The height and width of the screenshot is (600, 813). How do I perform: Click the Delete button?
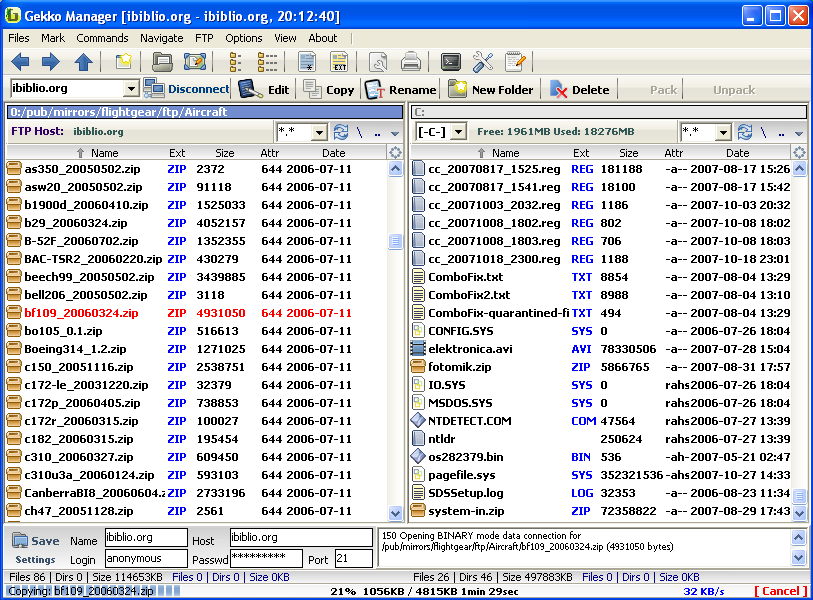(x=580, y=90)
